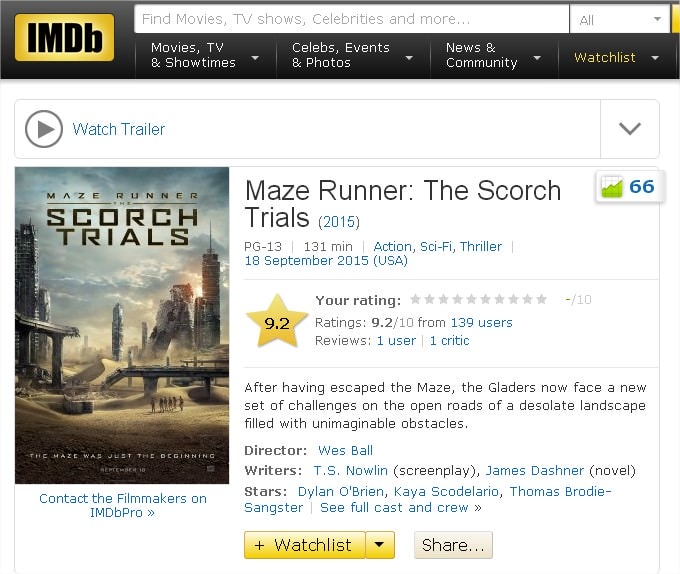680x574 pixels.
Task: Open the 139 users ratings link
Action: [481, 323]
